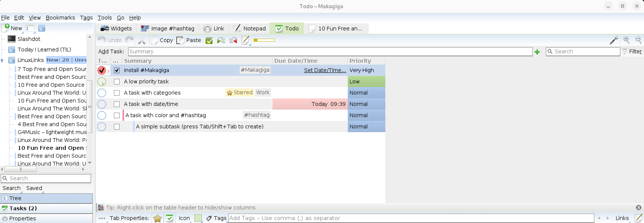Click the status circle of 'A task with date/time'
Image resolution: width=644 pixels, height=223 pixels.
point(102,104)
